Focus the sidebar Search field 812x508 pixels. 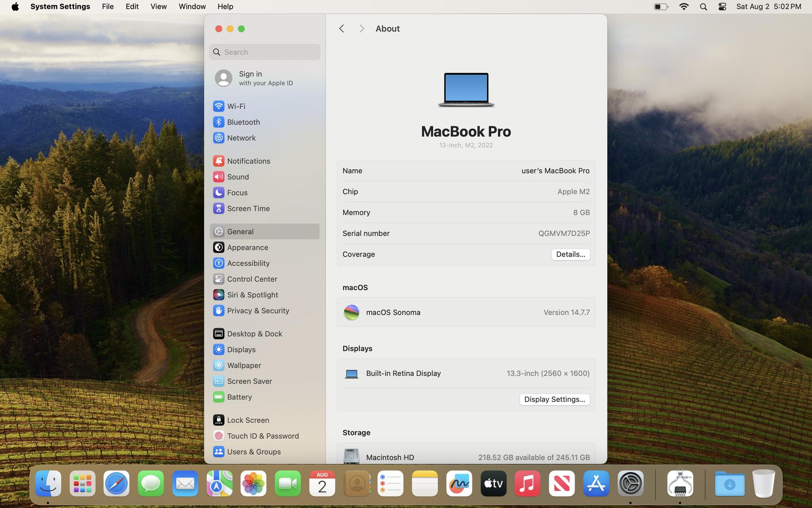point(265,52)
